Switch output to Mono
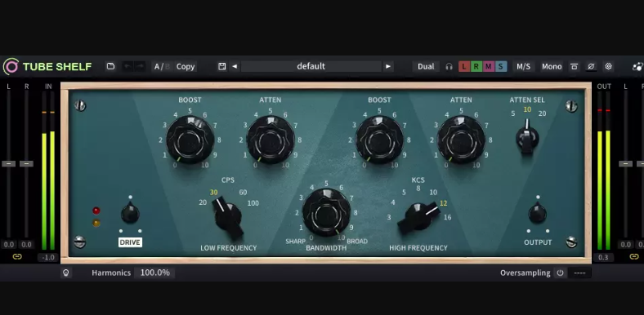Viewport: 644px width, 315px height. tap(552, 66)
